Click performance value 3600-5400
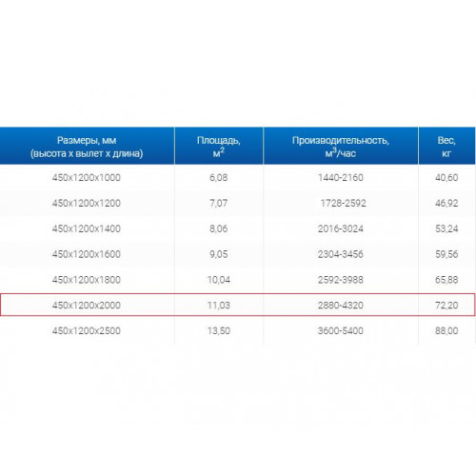This screenshot has width=476, height=476. [x=341, y=330]
